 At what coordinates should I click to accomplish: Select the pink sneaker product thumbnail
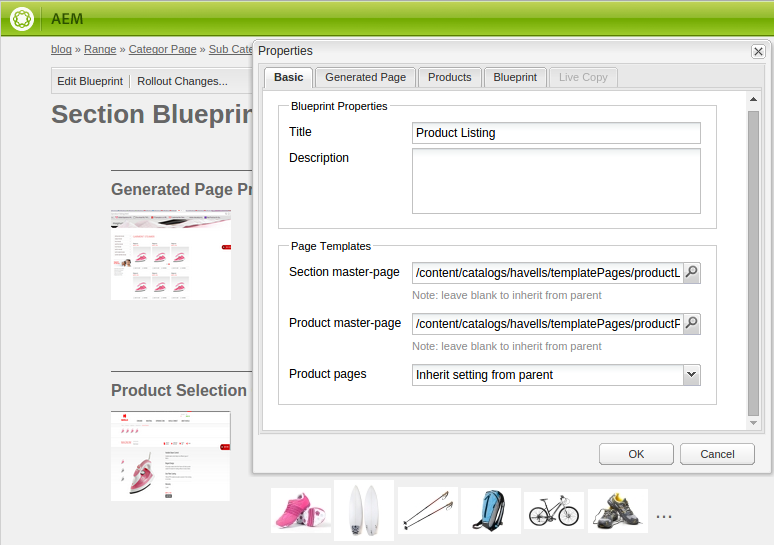[301, 510]
